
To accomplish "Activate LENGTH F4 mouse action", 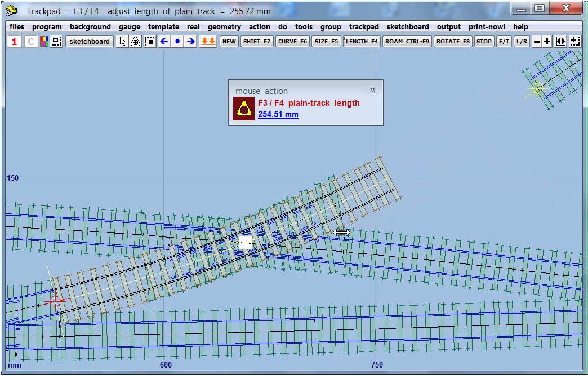I will (362, 41).
